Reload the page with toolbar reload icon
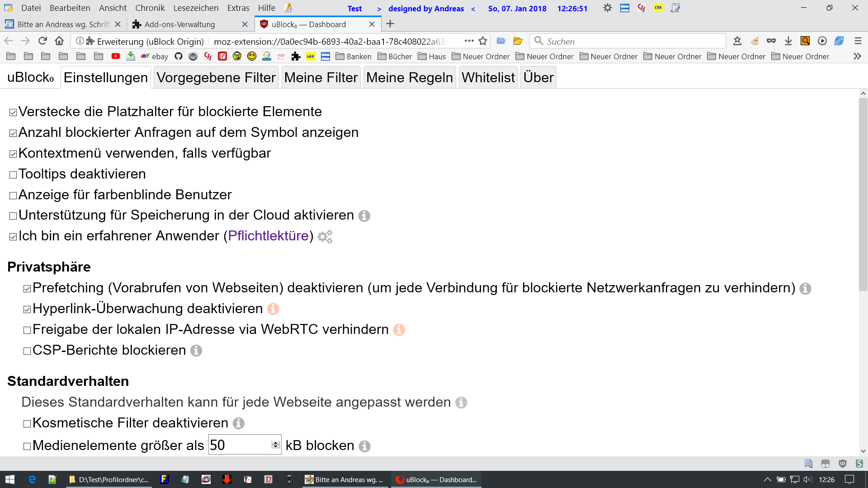This screenshot has width=868, height=488. [42, 41]
